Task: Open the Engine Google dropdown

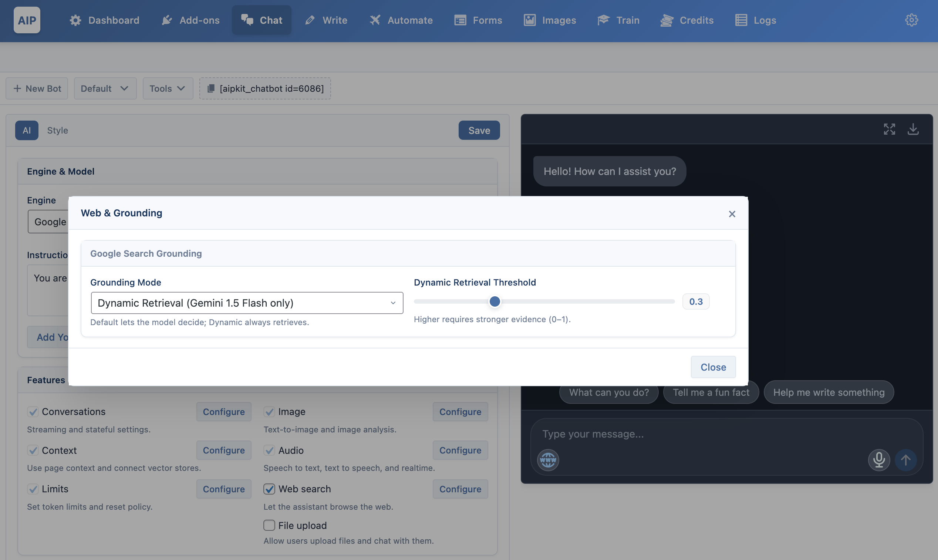Action: pos(48,222)
